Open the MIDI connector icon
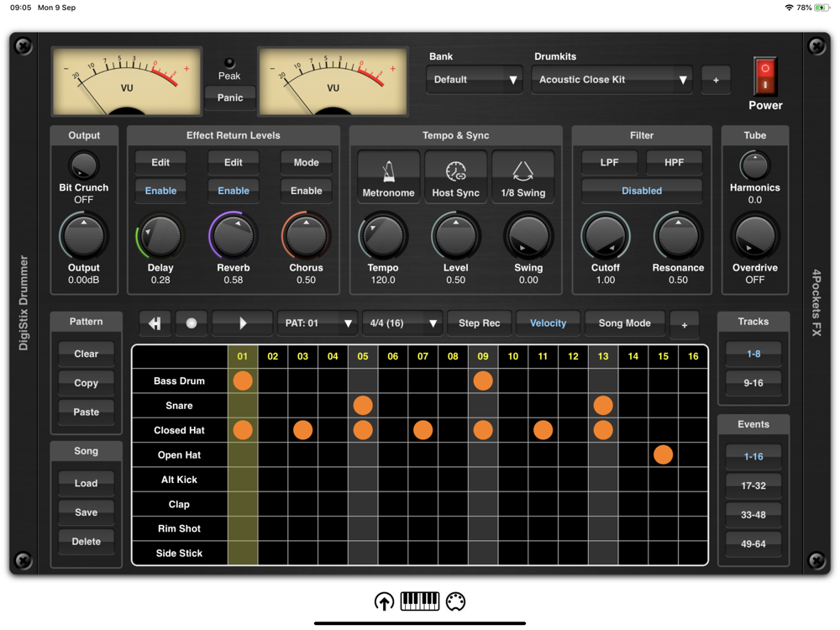The image size is (840, 630). click(456, 601)
